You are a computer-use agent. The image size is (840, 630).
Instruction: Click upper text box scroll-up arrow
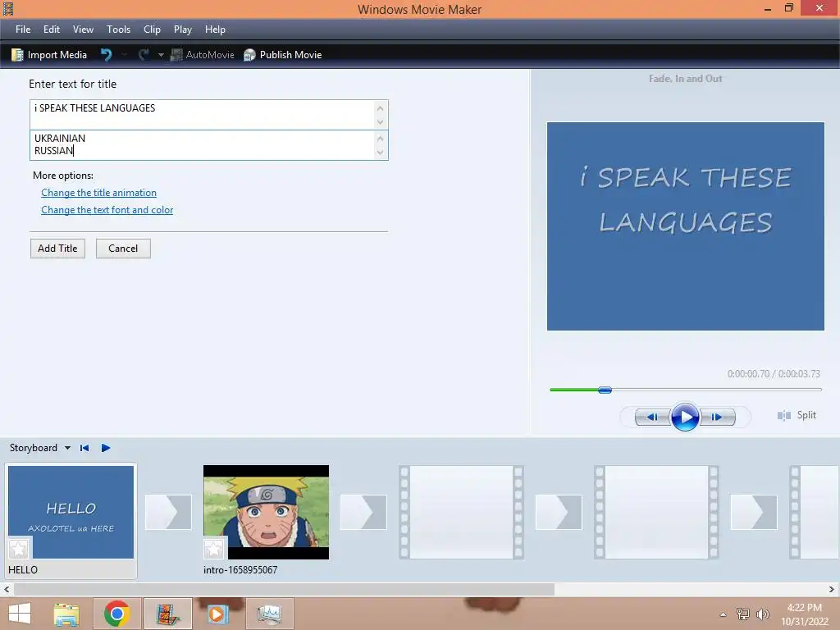click(x=381, y=107)
